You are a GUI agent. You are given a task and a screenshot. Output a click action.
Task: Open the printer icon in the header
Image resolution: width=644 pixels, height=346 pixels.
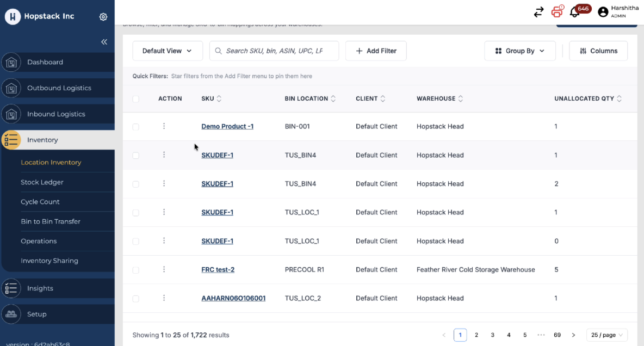point(557,11)
